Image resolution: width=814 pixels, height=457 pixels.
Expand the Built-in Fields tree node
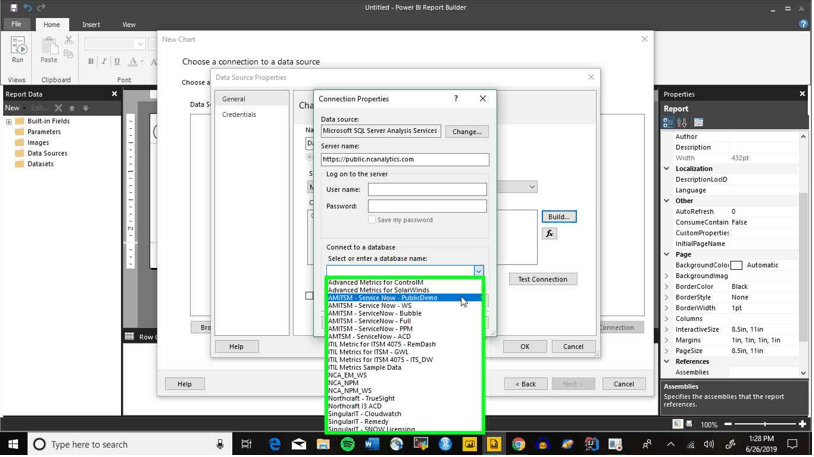(x=9, y=121)
